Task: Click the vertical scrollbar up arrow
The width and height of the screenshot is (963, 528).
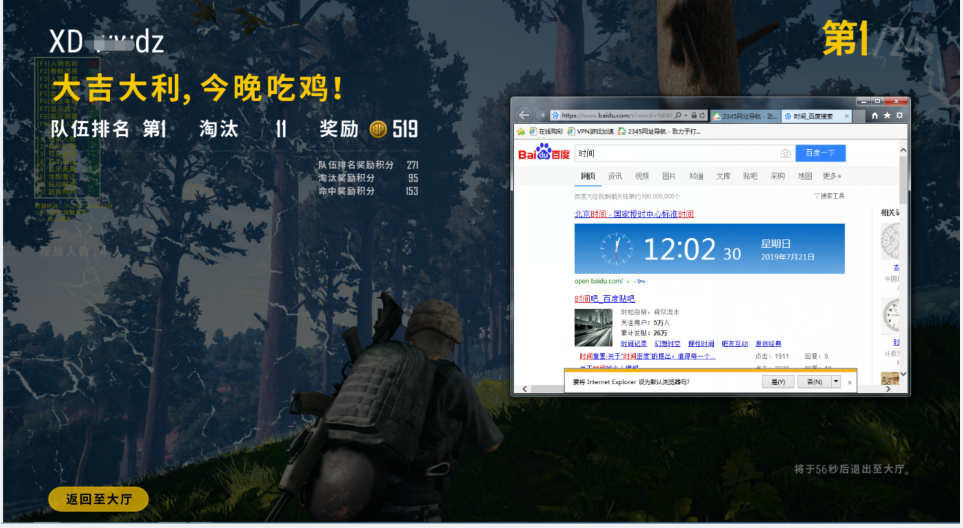Action: click(x=903, y=150)
